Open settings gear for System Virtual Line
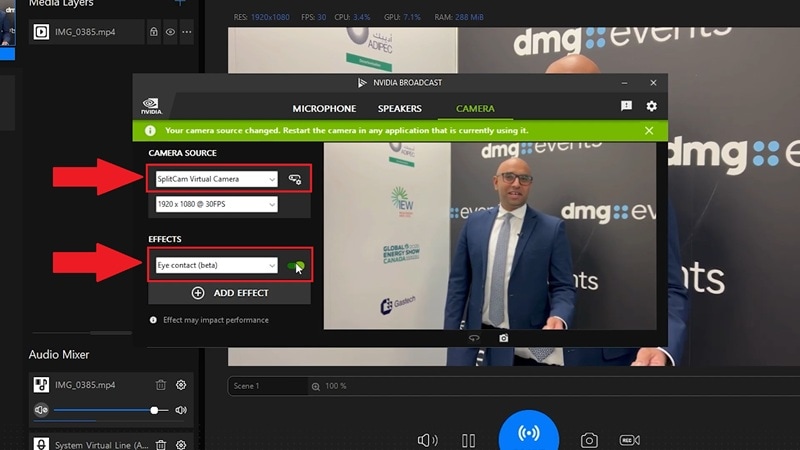 click(181, 445)
